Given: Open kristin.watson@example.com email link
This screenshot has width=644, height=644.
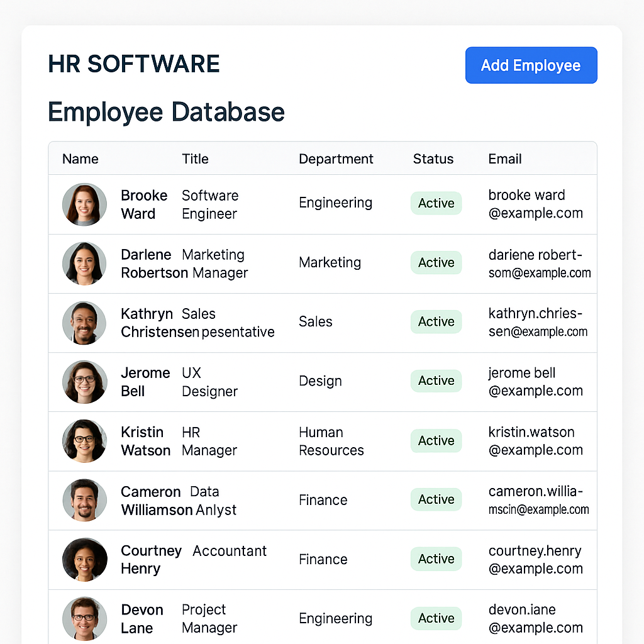Looking at the screenshot, I should point(535,441).
